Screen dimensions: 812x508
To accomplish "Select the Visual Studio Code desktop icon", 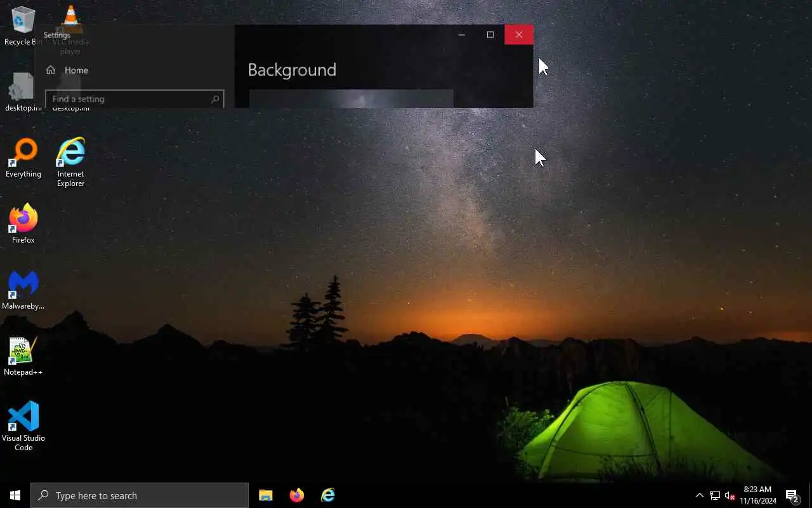I will coord(23,425).
